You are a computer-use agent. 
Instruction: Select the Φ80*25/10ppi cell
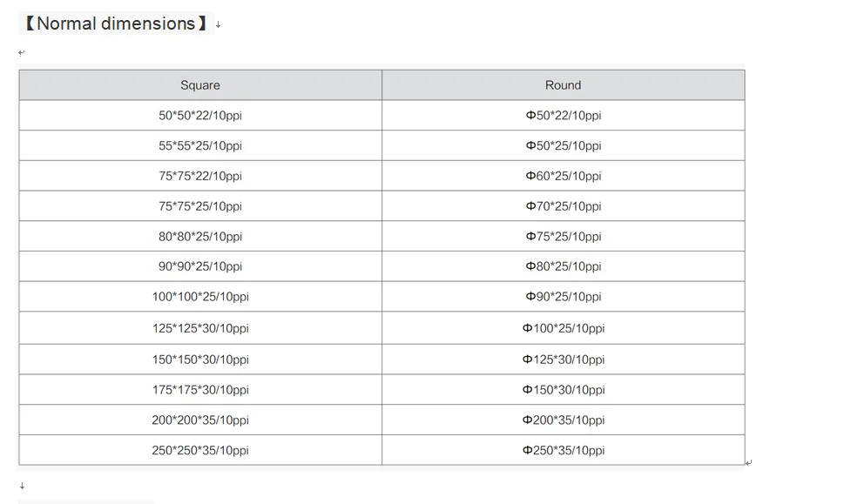(563, 266)
